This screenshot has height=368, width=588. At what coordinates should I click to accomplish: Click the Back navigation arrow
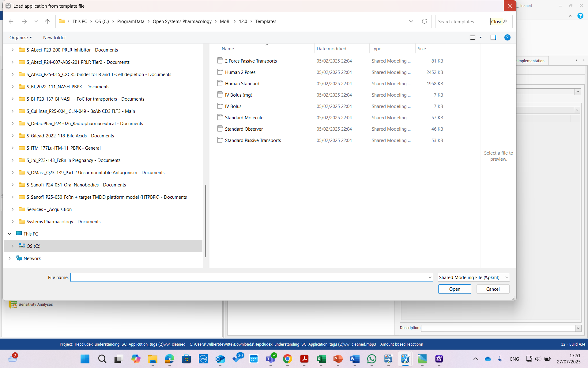point(11,21)
